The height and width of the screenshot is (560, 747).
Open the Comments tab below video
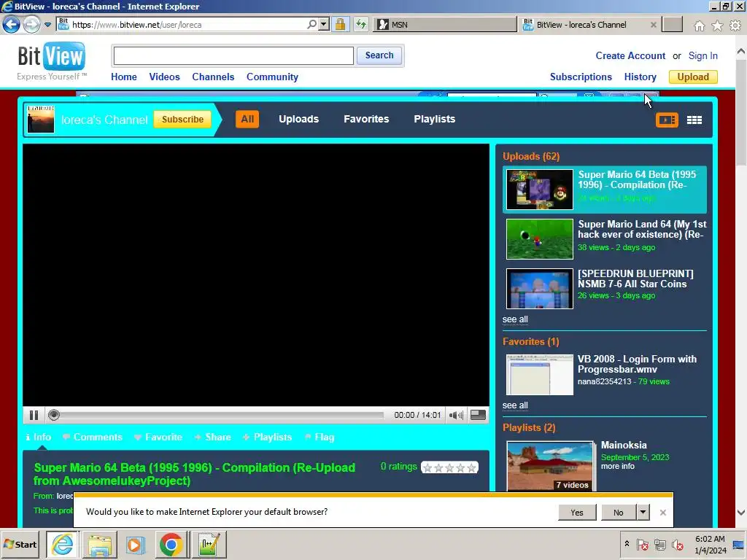tap(93, 437)
